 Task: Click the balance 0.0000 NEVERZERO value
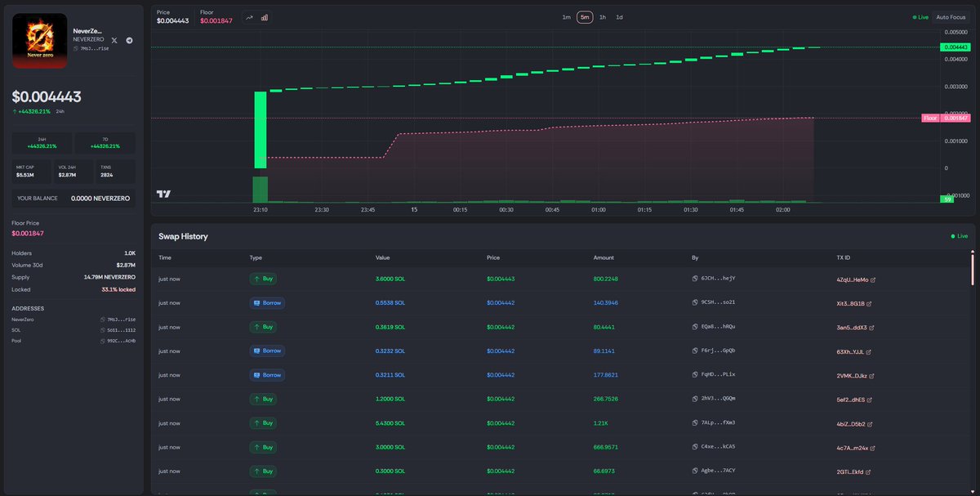(102, 198)
